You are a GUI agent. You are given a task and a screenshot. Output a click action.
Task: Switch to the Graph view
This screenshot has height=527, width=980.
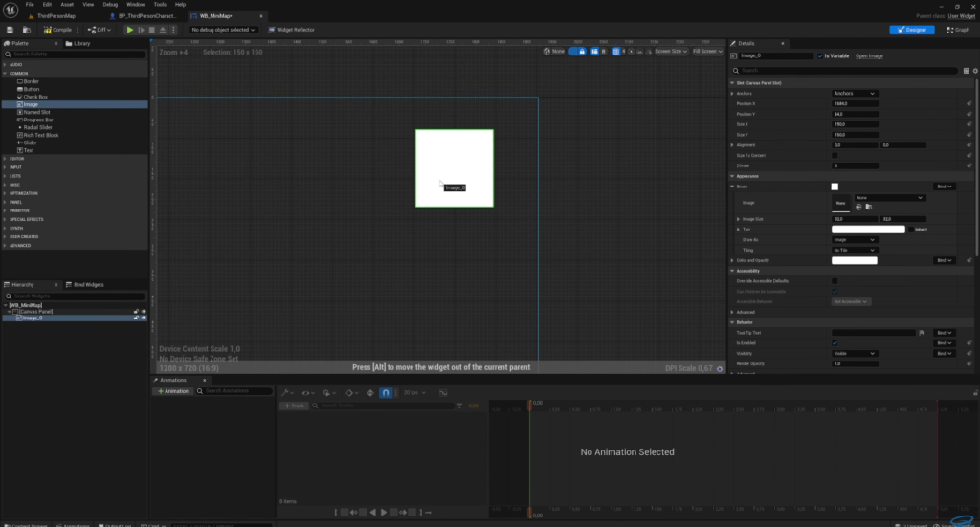(x=957, y=30)
